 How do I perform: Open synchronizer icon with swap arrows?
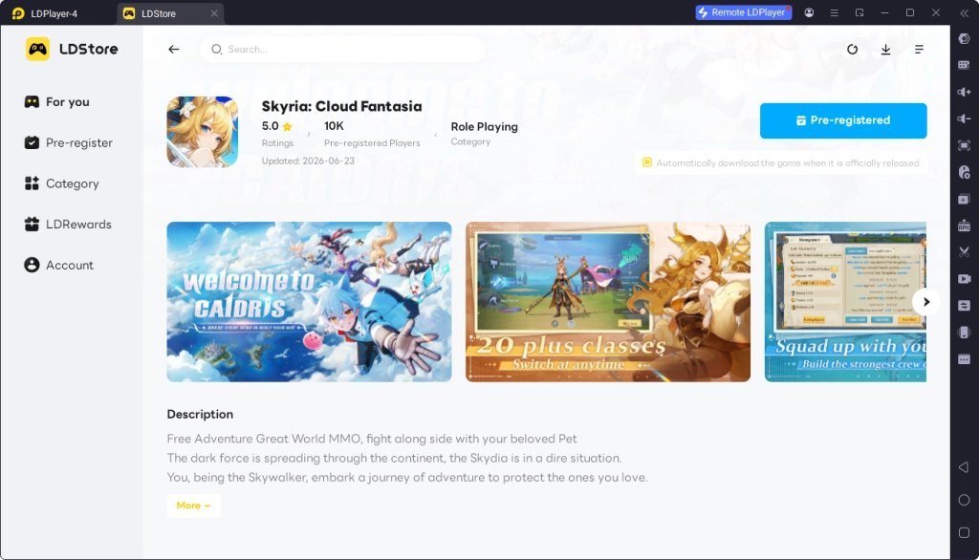coord(964,305)
